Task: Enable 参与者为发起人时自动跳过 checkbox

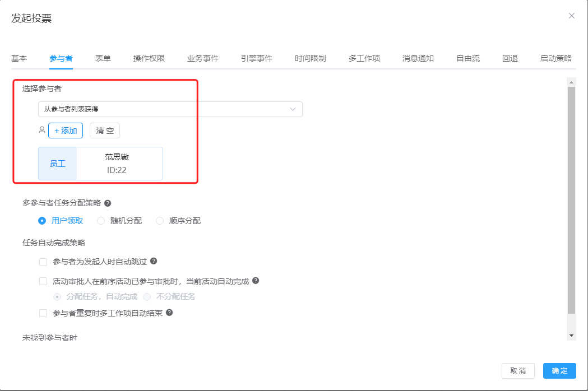Action: 43,262
